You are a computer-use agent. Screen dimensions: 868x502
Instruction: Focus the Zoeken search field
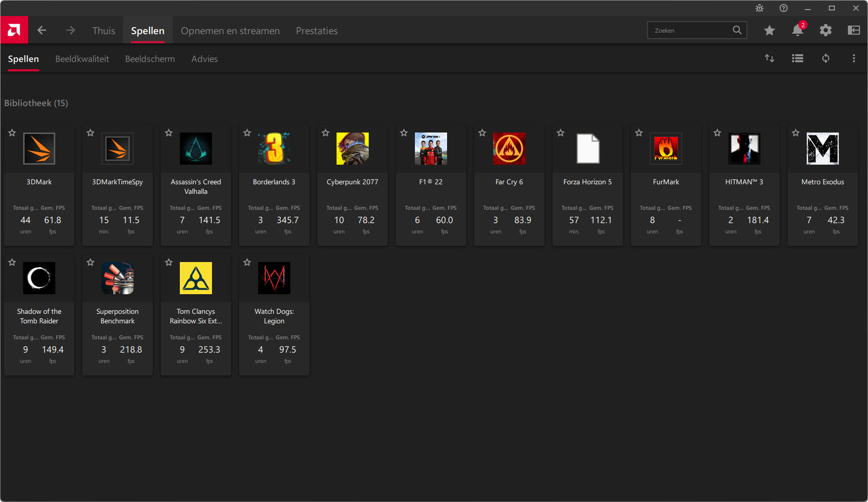point(697,30)
